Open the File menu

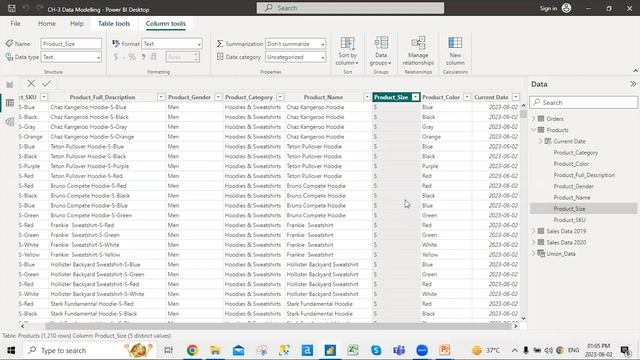[16, 24]
